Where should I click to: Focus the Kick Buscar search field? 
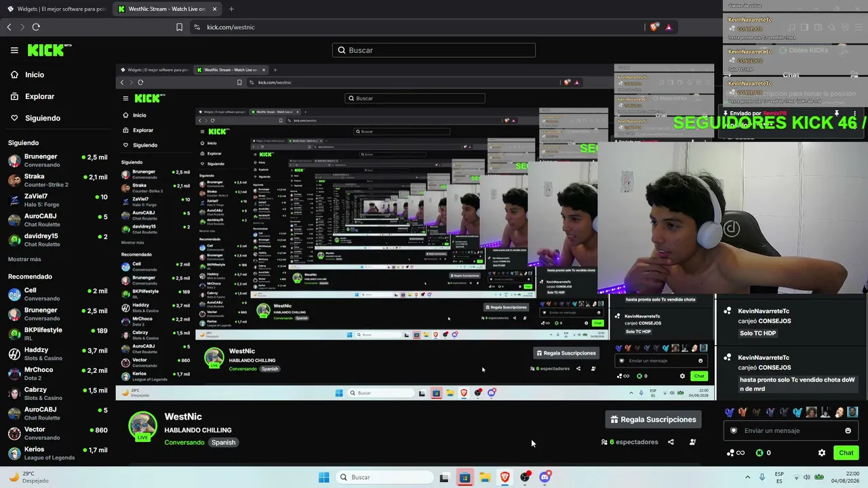434,50
